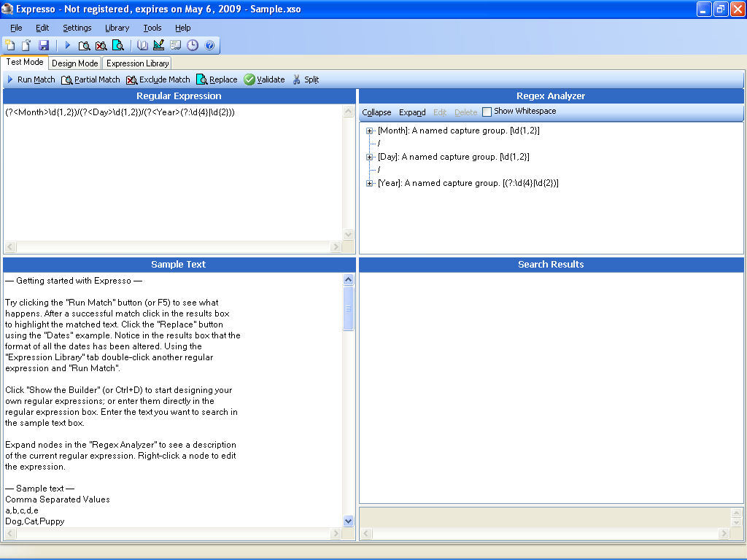Save the project with the disk icon
747x560 pixels.
tap(45, 44)
